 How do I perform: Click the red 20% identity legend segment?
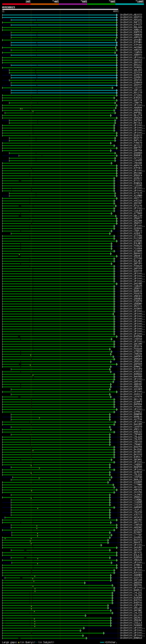click(x=16, y=4)
